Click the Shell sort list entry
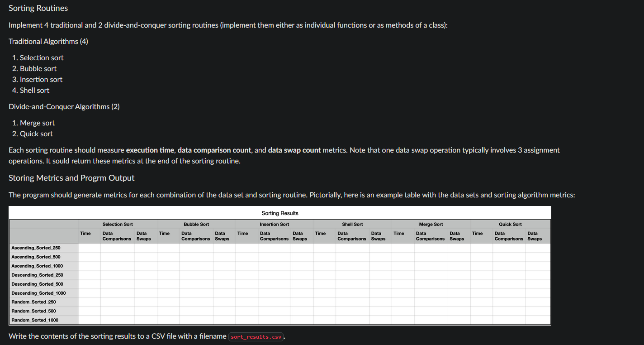The width and height of the screenshot is (644, 345). [x=34, y=90]
